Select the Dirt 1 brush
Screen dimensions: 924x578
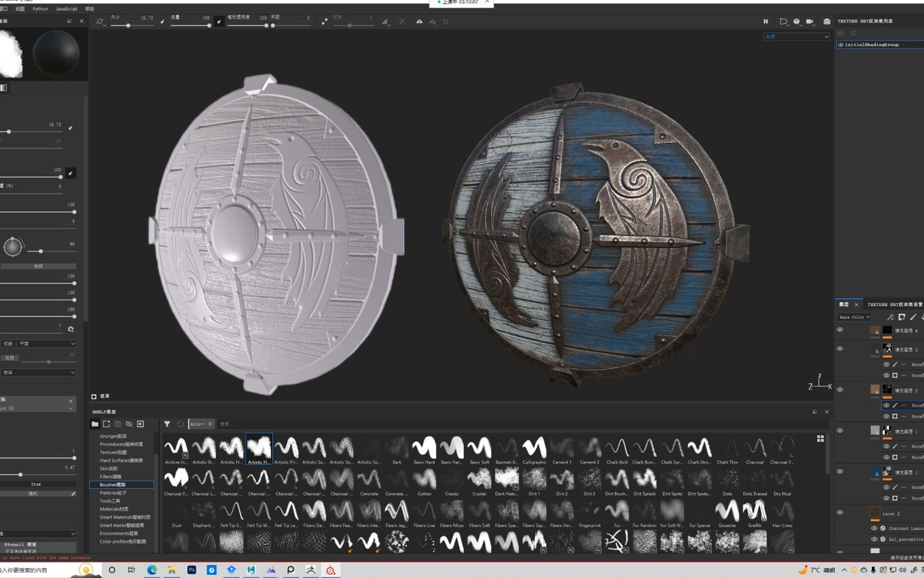tap(534, 480)
